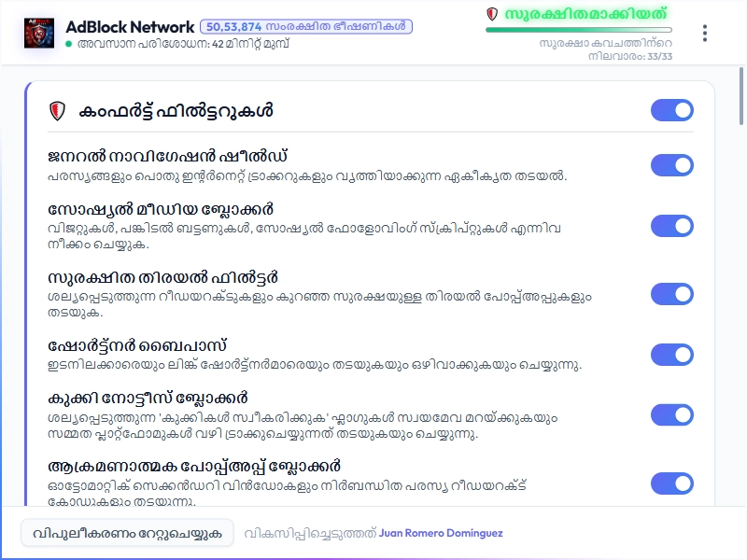Click the AdBlock Network title text

[x=130, y=27]
